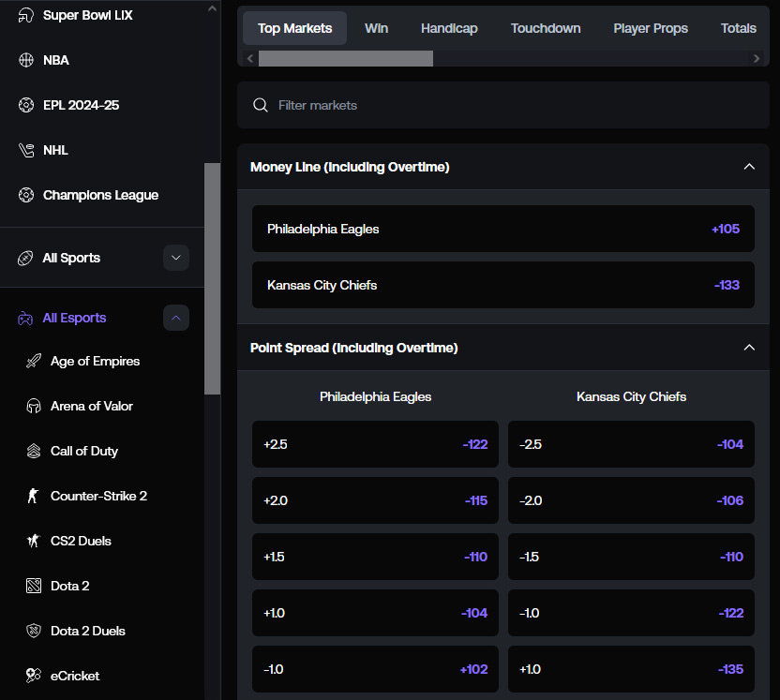Select Eagles +2.0 spread at -115
Viewport: 780px width, 700px height.
point(375,500)
